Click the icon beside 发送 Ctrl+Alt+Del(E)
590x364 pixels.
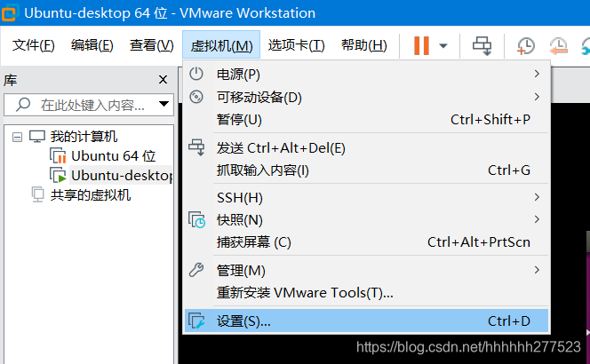click(196, 147)
